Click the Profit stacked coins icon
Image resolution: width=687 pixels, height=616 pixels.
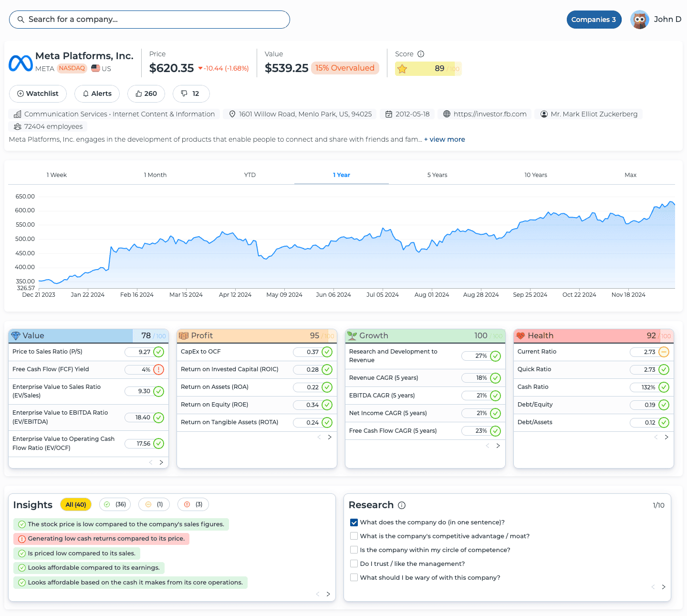(x=184, y=336)
